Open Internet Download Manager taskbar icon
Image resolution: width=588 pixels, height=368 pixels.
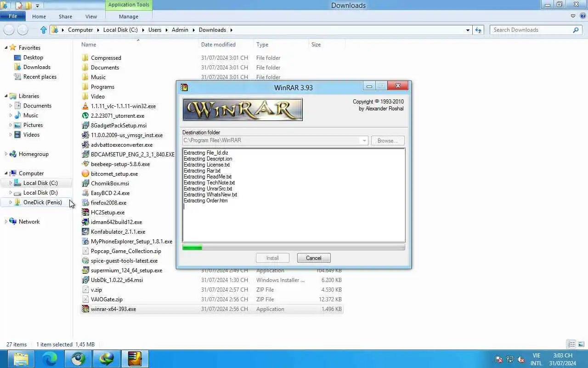(107, 359)
